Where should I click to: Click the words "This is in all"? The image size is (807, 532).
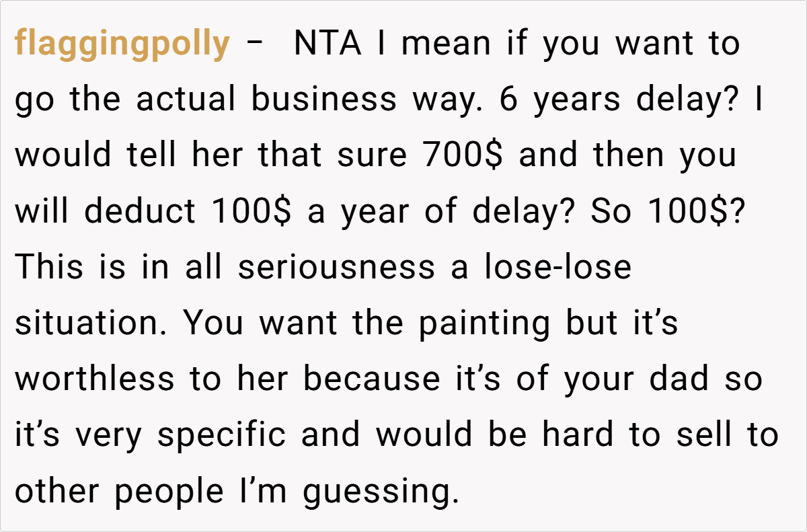(x=119, y=268)
